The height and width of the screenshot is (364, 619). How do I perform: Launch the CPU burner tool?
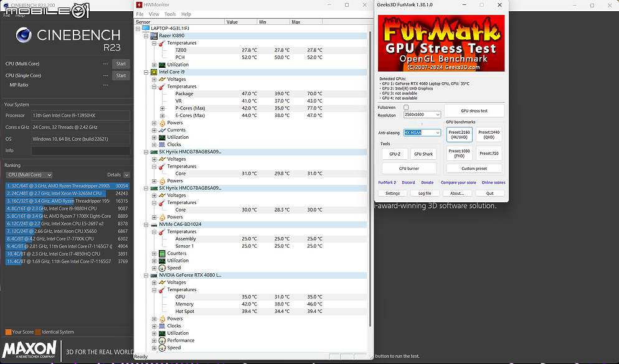409,169
